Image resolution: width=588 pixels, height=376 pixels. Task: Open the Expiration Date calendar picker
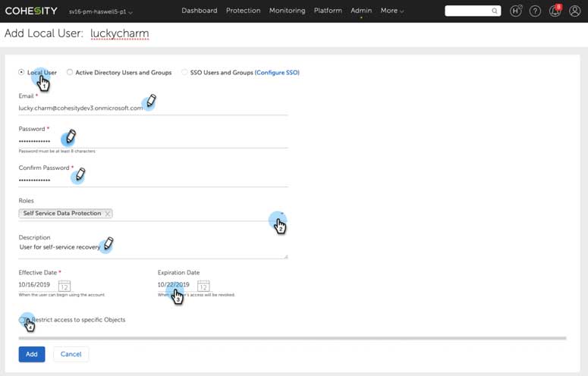tap(203, 286)
